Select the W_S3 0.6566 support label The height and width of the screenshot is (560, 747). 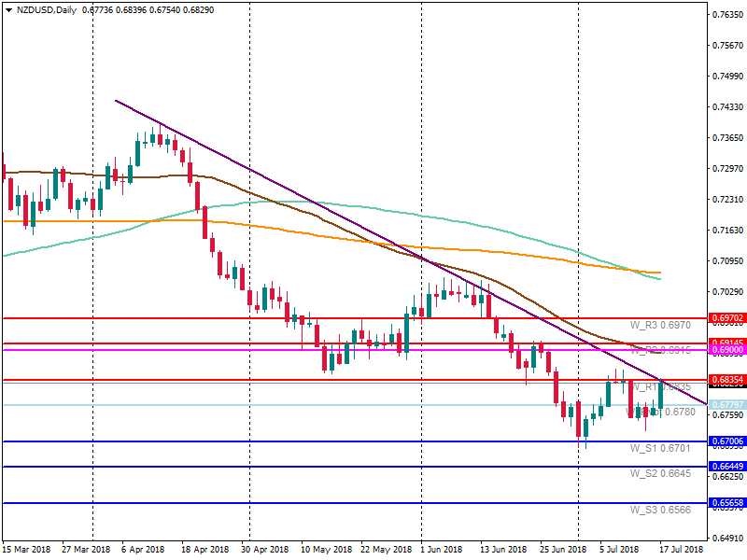point(660,510)
